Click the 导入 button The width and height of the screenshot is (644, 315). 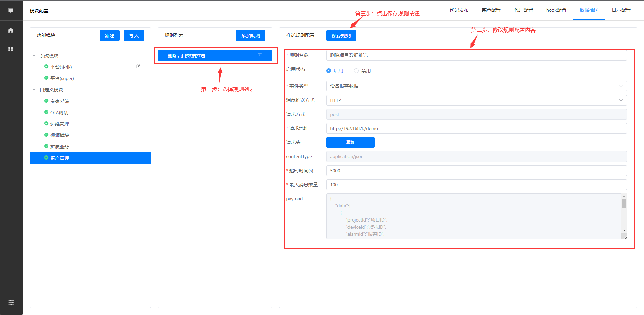point(134,36)
